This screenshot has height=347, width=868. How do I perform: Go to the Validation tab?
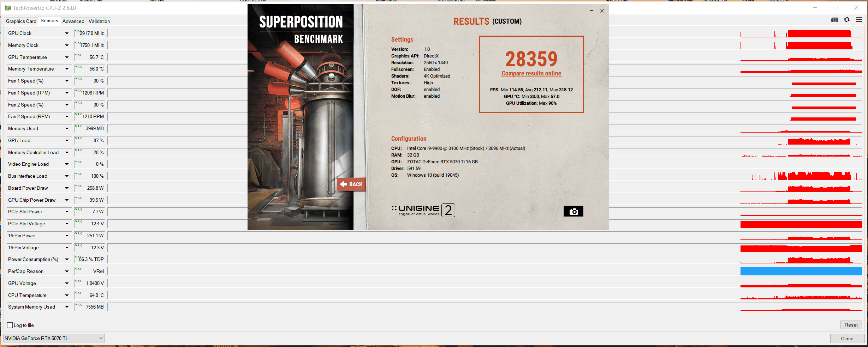[99, 21]
